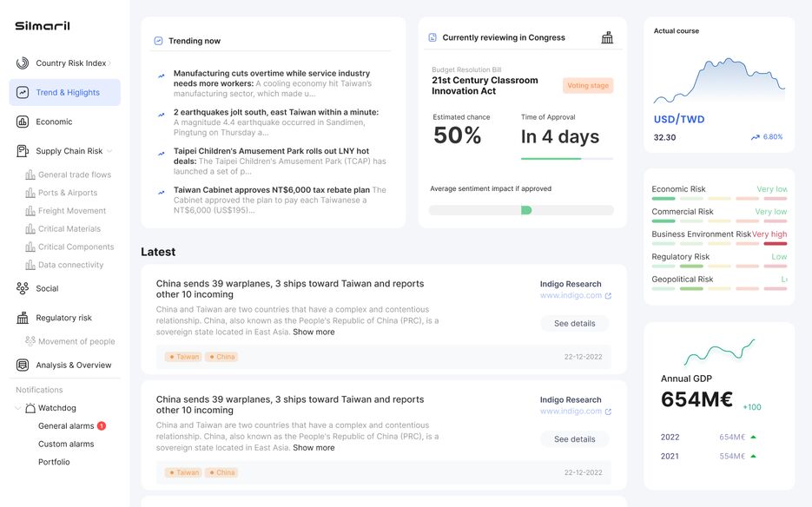This screenshot has height=507, width=812.
Task: Show more of second China warplanes article
Action: [314, 448]
